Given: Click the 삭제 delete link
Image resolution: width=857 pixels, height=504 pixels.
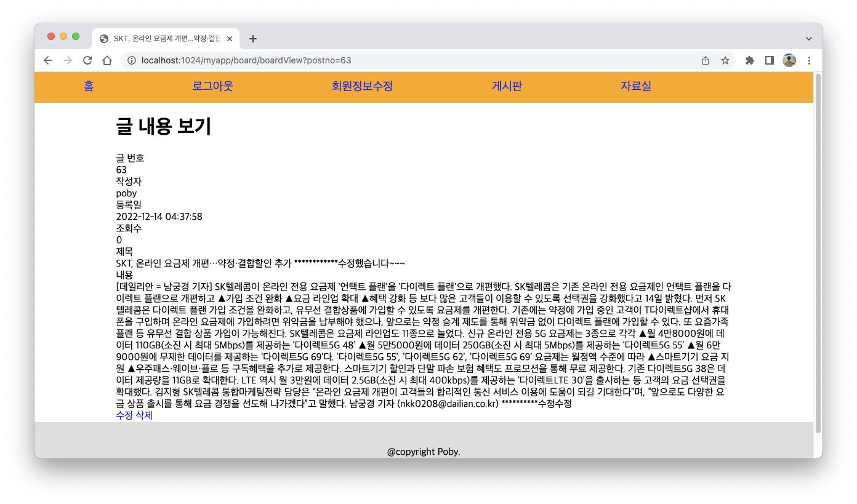Looking at the screenshot, I should [x=144, y=415].
